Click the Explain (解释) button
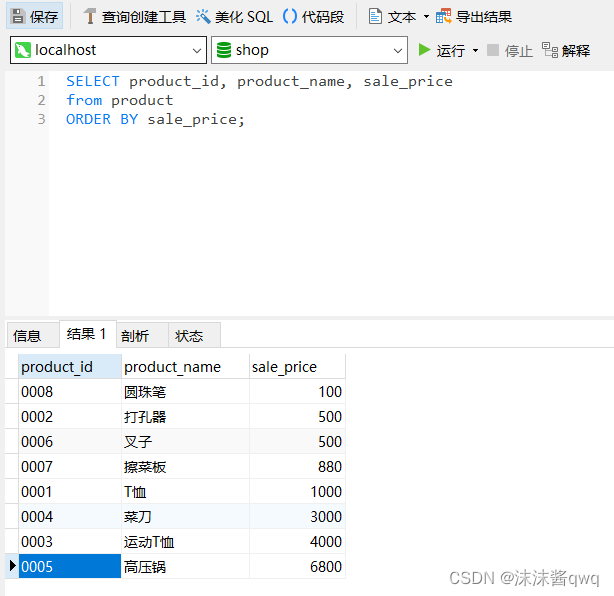 pos(566,51)
